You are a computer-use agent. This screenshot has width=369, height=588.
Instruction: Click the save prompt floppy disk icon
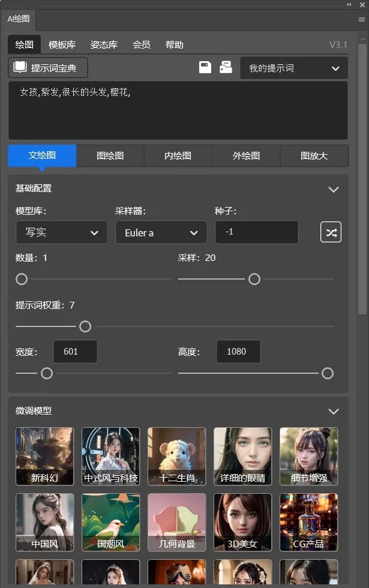click(x=205, y=67)
